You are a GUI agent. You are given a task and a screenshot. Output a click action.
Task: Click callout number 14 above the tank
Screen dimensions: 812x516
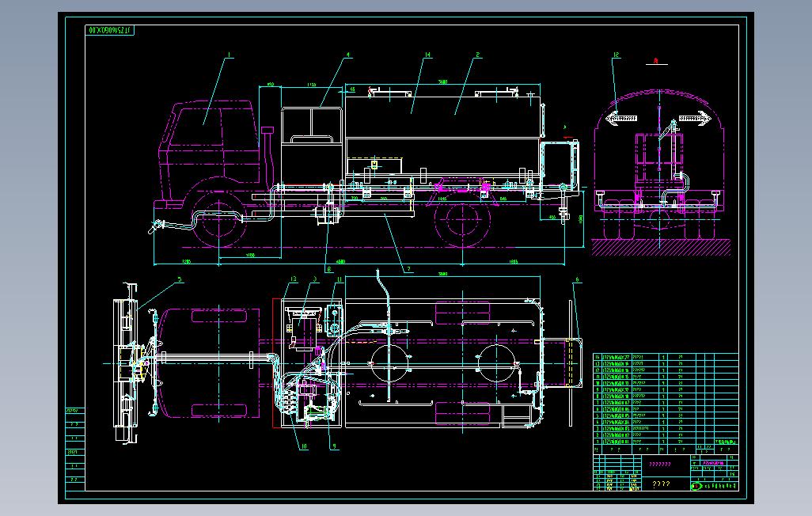(427, 54)
